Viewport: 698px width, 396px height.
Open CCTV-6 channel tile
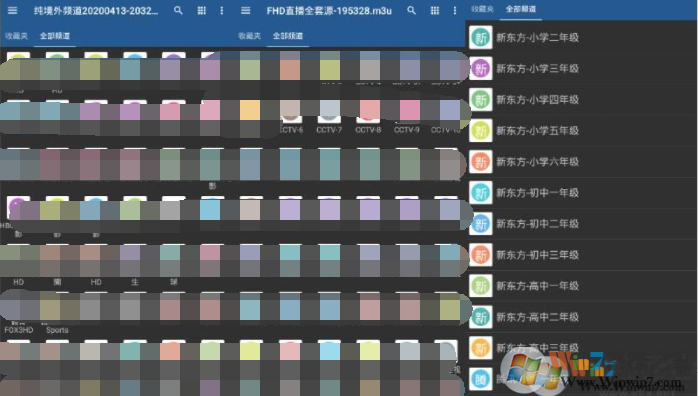[291, 124]
